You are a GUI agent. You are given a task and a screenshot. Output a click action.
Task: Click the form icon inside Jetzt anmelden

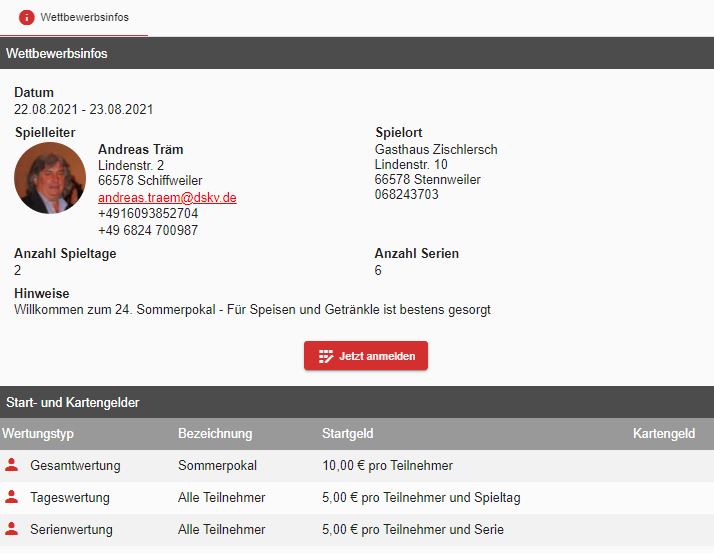tap(326, 356)
